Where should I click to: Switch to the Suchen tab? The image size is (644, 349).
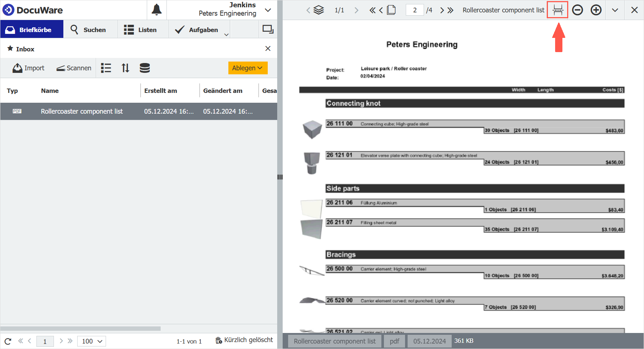coord(89,30)
